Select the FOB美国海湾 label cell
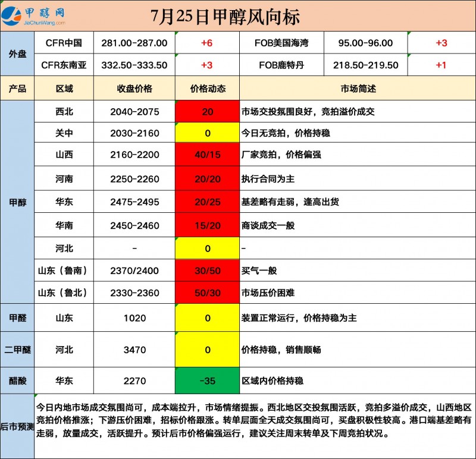The height and width of the screenshot is (459, 476). [281, 43]
